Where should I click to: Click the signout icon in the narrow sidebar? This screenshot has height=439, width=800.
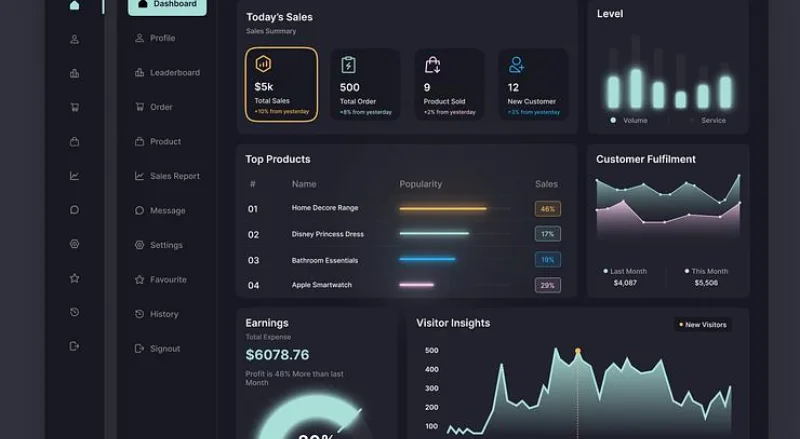(74, 347)
